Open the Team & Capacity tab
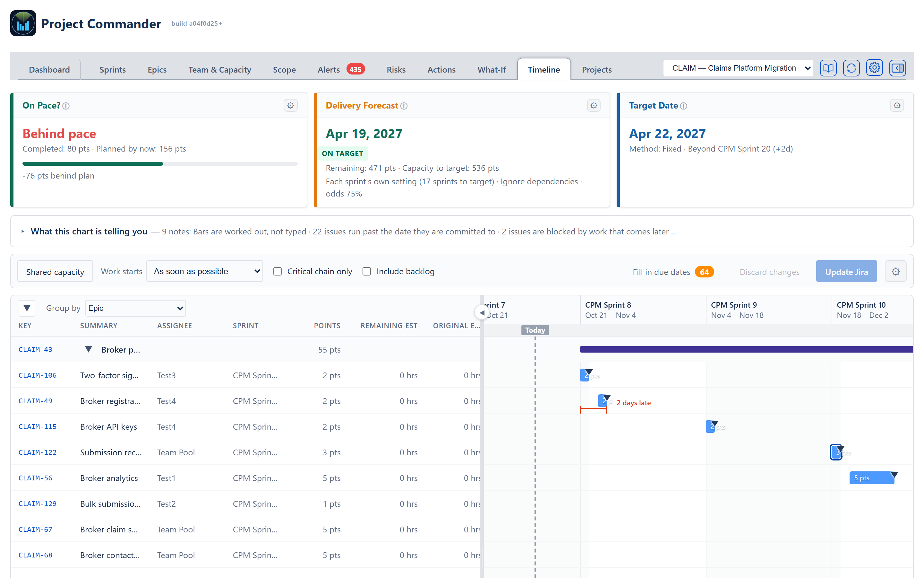Image resolution: width=924 pixels, height=578 pixels. click(x=219, y=70)
